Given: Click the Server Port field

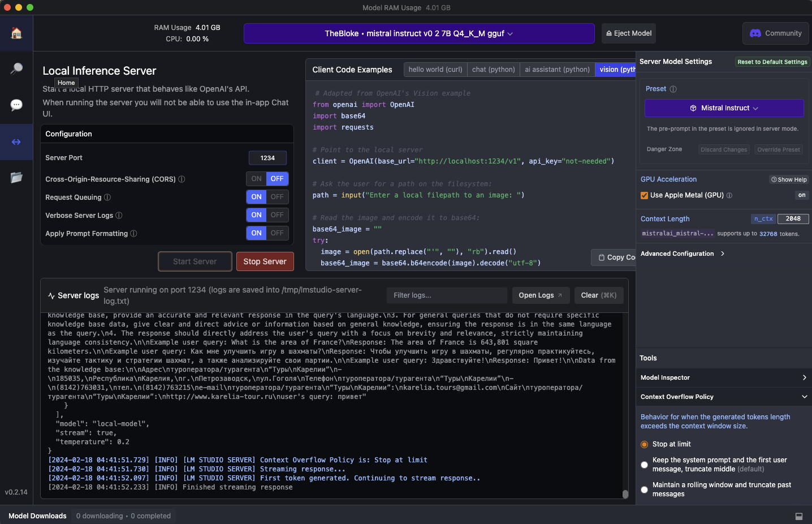Looking at the screenshot, I should (x=267, y=158).
